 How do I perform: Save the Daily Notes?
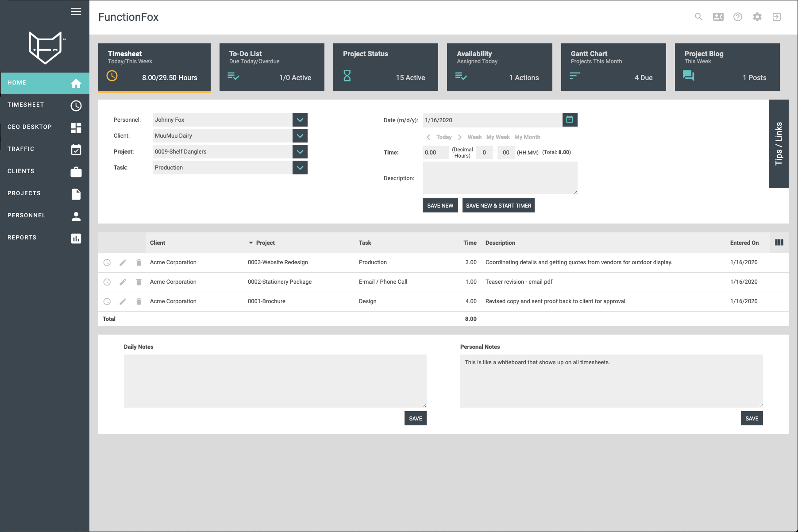point(416,418)
